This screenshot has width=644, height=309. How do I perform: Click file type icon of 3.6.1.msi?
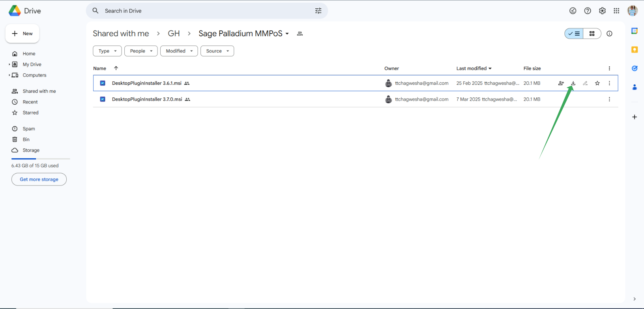point(103,83)
